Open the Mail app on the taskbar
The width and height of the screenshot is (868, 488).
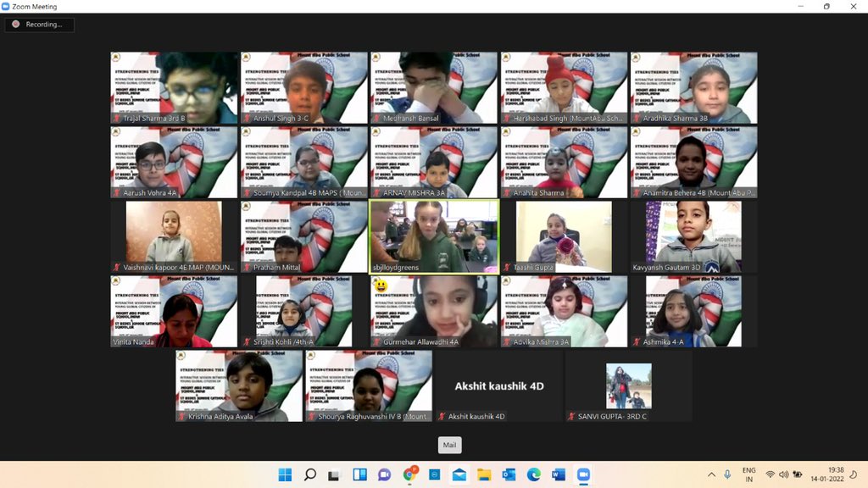(x=459, y=474)
